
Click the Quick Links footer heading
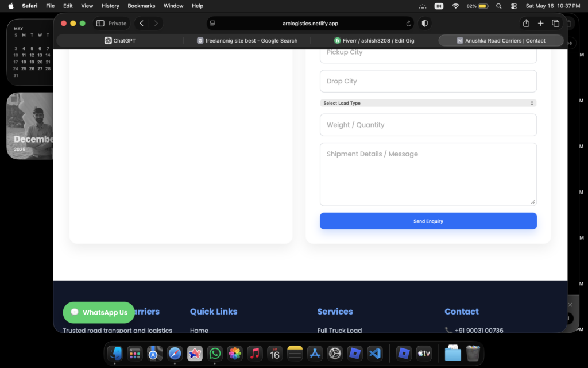tap(214, 312)
